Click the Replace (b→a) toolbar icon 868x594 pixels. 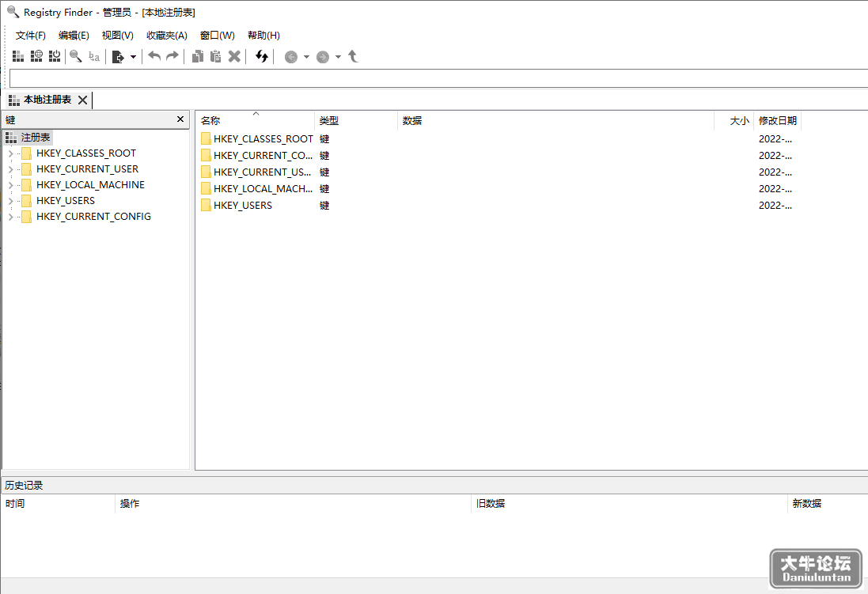[x=94, y=56]
